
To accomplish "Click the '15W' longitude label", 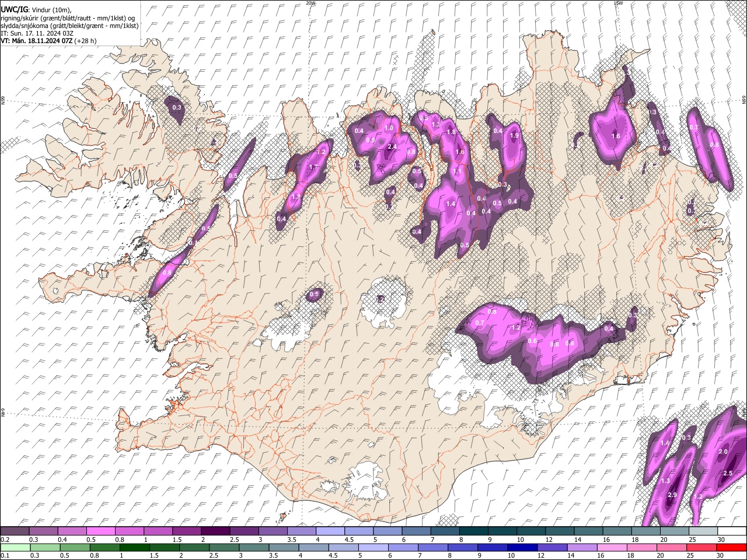I will coord(618,2).
